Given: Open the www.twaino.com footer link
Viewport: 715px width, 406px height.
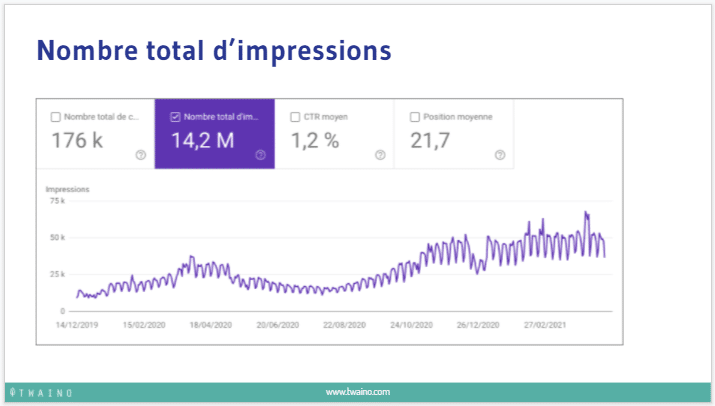Looking at the screenshot, I should coord(358,392).
